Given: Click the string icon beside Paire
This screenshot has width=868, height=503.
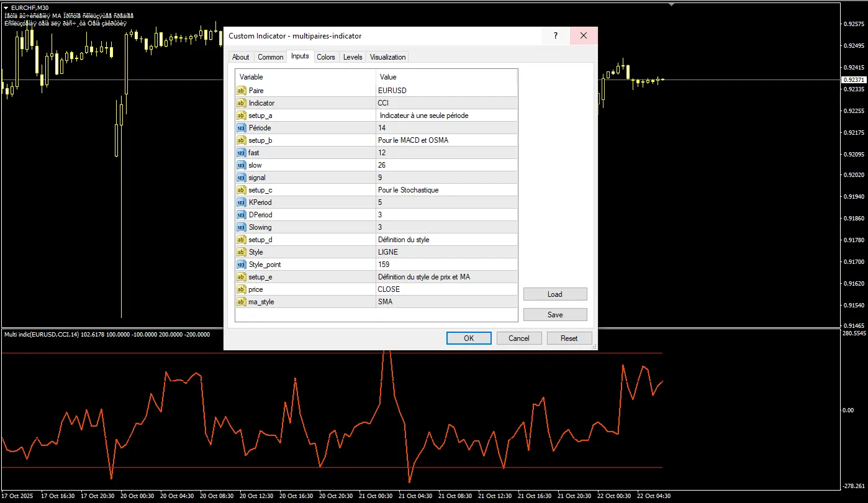Looking at the screenshot, I should 241,91.
